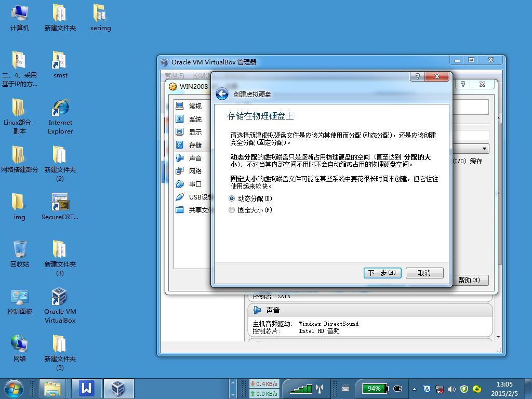Select the Linux部分 - 副本 folder
The image size is (532, 399).
(19, 117)
